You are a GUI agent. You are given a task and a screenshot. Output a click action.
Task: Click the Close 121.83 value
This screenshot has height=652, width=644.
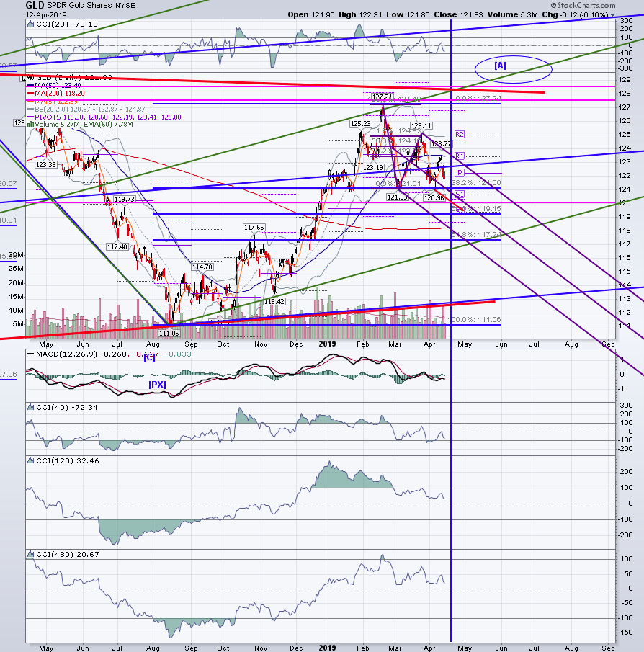coord(459,14)
